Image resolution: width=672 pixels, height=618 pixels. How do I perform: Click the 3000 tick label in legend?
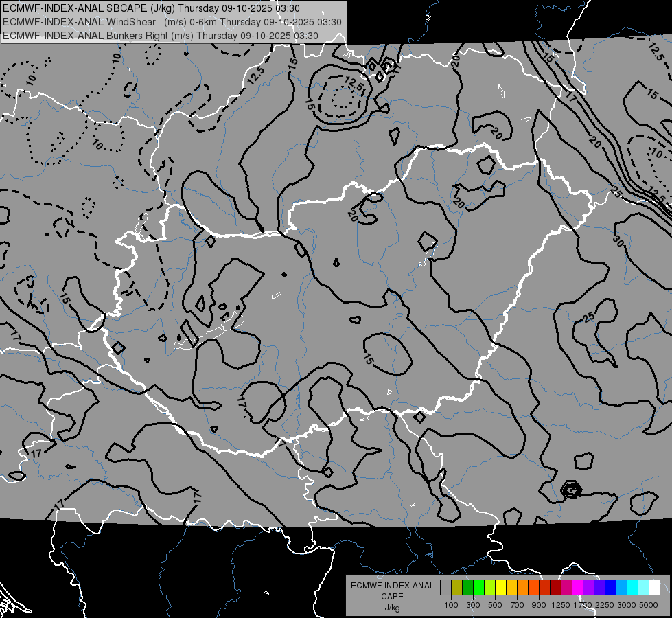point(626,605)
